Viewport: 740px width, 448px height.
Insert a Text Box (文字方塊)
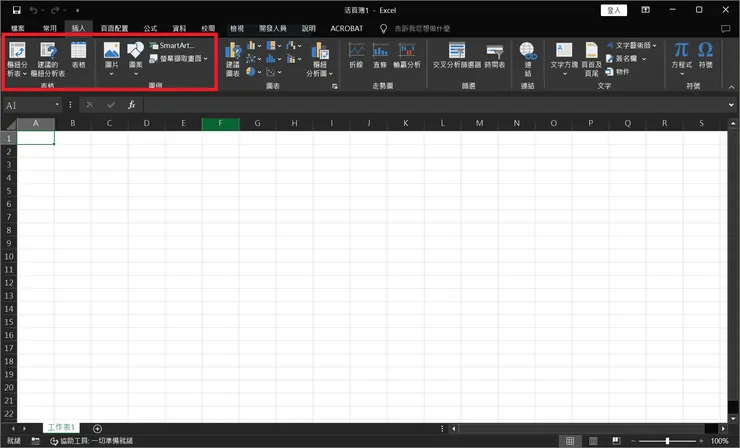click(x=564, y=59)
